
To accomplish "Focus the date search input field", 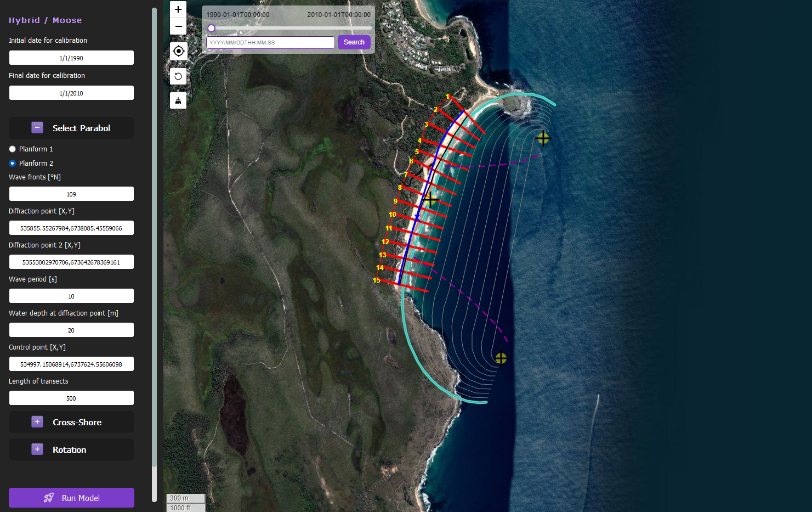I will click(270, 42).
